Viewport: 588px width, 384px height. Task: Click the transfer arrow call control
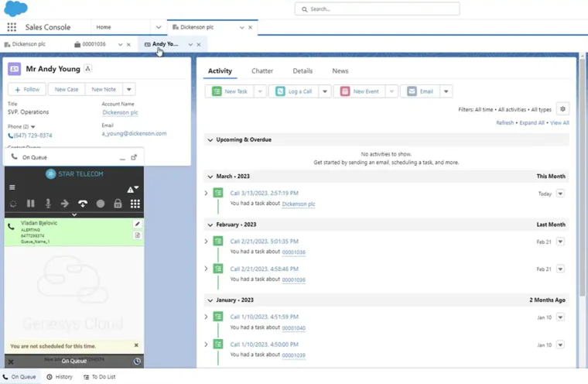[x=65, y=204]
